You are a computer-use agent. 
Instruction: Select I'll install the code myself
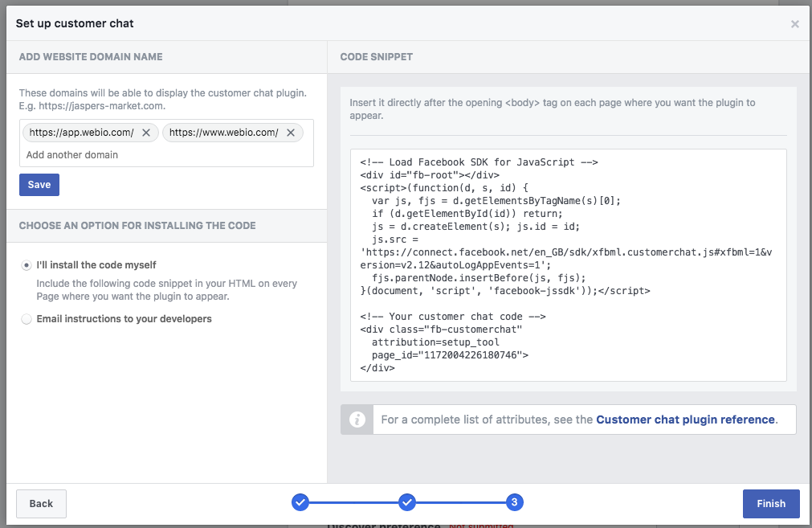pos(27,265)
